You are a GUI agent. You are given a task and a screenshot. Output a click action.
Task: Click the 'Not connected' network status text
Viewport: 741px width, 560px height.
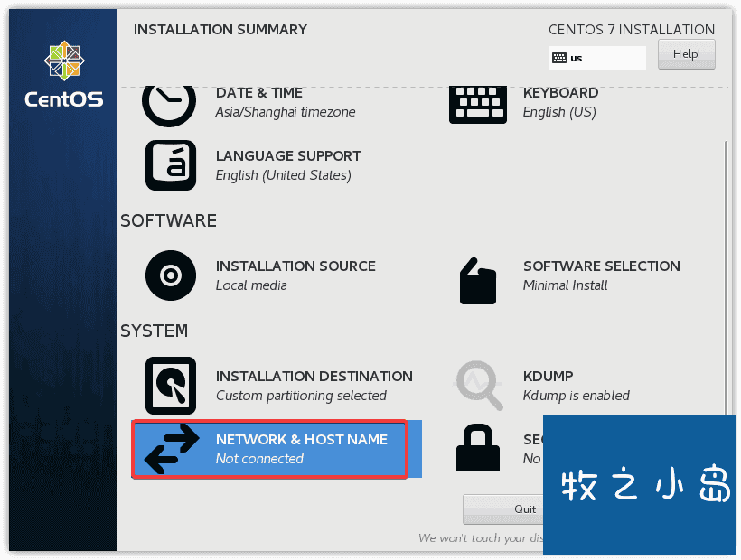click(259, 459)
